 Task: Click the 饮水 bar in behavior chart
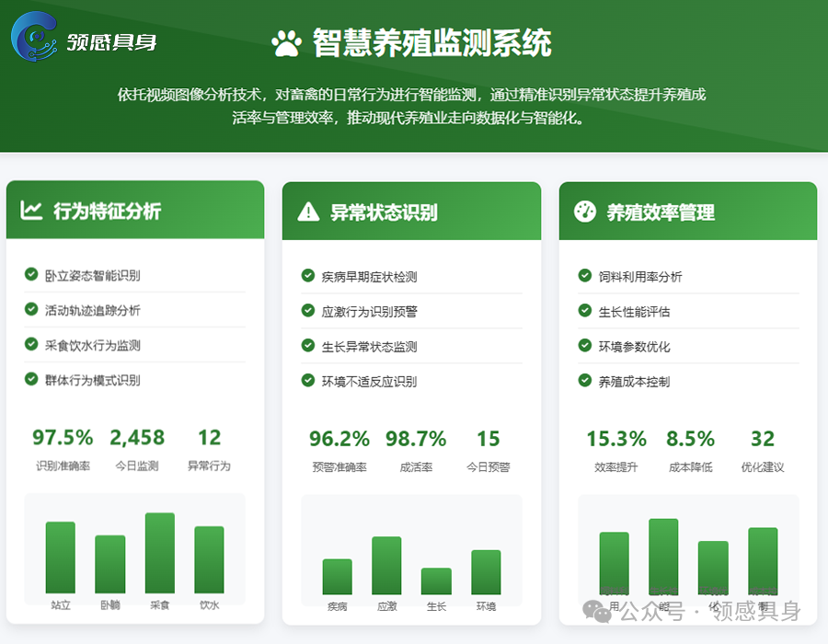[210, 559]
